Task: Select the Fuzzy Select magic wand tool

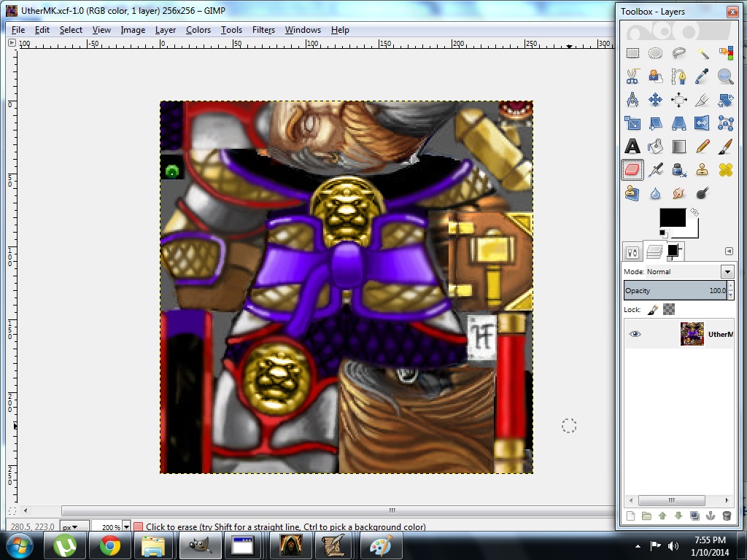Action: click(703, 52)
